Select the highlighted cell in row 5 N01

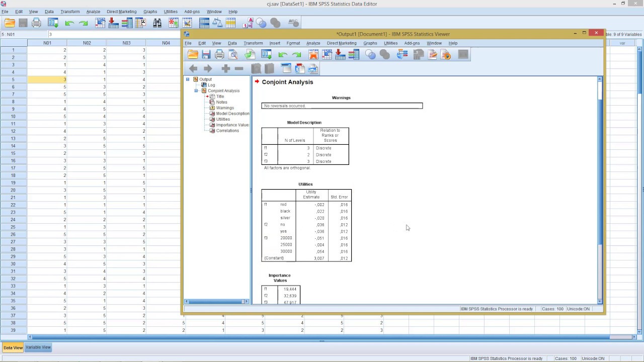coord(47,79)
